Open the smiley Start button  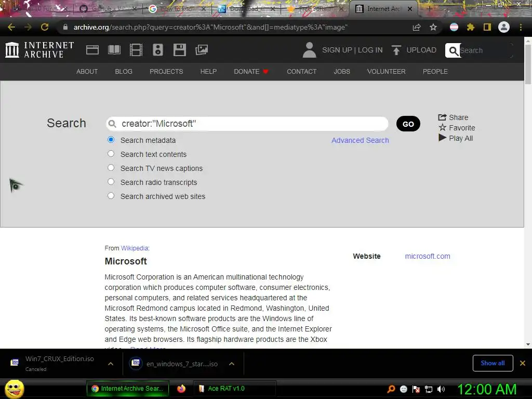[x=14, y=389]
